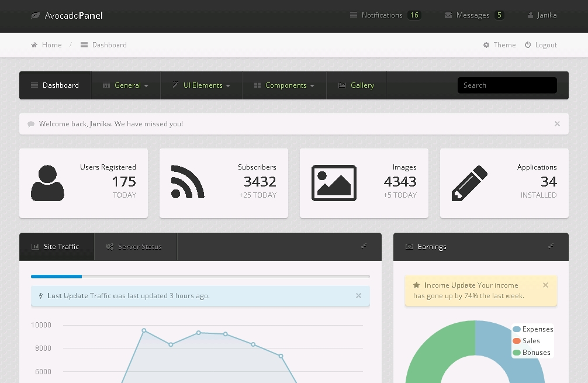The width and height of the screenshot is (588, 383).
Task: Expand the General dropdown menu
Action: click(x=126, y=85)
